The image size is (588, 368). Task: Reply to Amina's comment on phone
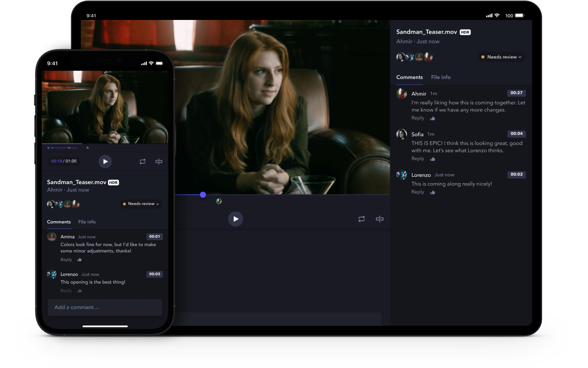(x=66, y=260)
